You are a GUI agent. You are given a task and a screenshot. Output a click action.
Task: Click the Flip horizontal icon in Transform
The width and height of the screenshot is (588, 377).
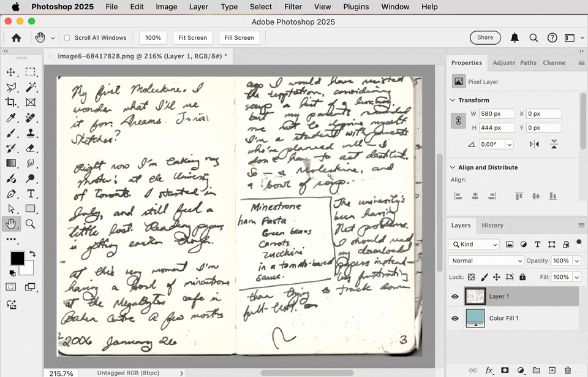[534, 144]
